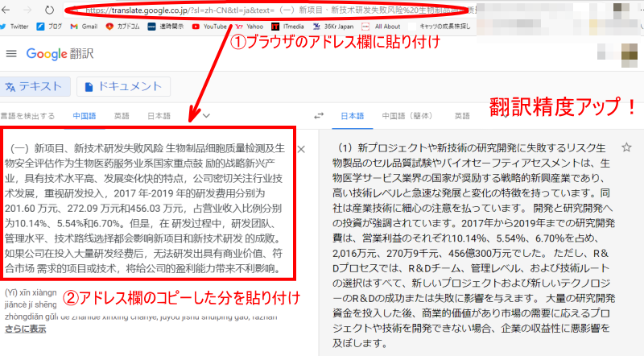The height and width of the screenshot is (356, 644).
Task: Open the Google account avatar
Action: [630, 56]
